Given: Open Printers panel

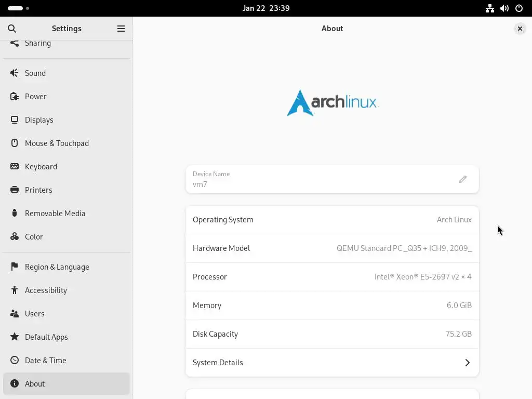Looking at the screenshot, I should point(66,190).
